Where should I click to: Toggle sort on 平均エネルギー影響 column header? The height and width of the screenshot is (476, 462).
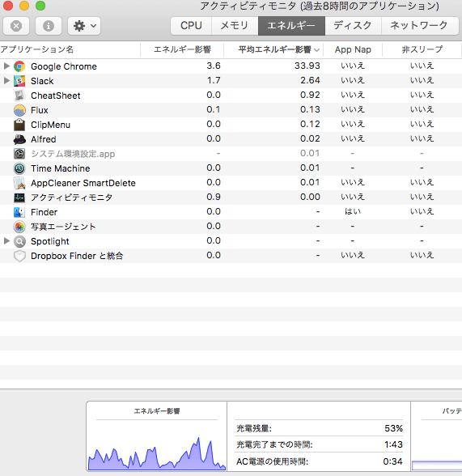click(274, 49)
